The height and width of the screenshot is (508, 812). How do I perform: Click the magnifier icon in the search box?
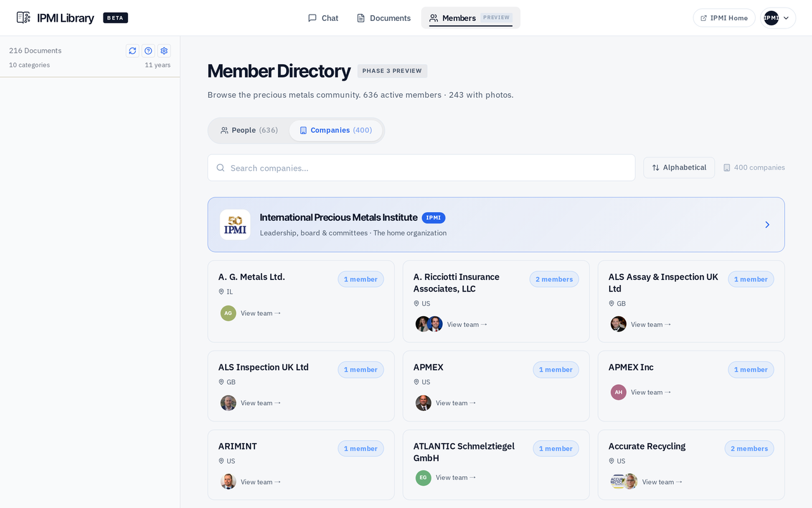pos(220,168)
